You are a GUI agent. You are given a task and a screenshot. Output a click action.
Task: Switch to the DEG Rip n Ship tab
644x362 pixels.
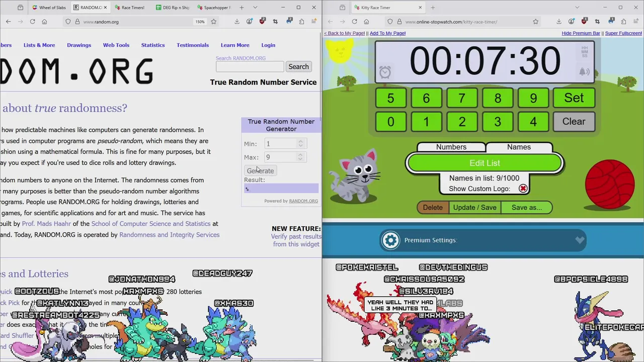tap(172, 8)
